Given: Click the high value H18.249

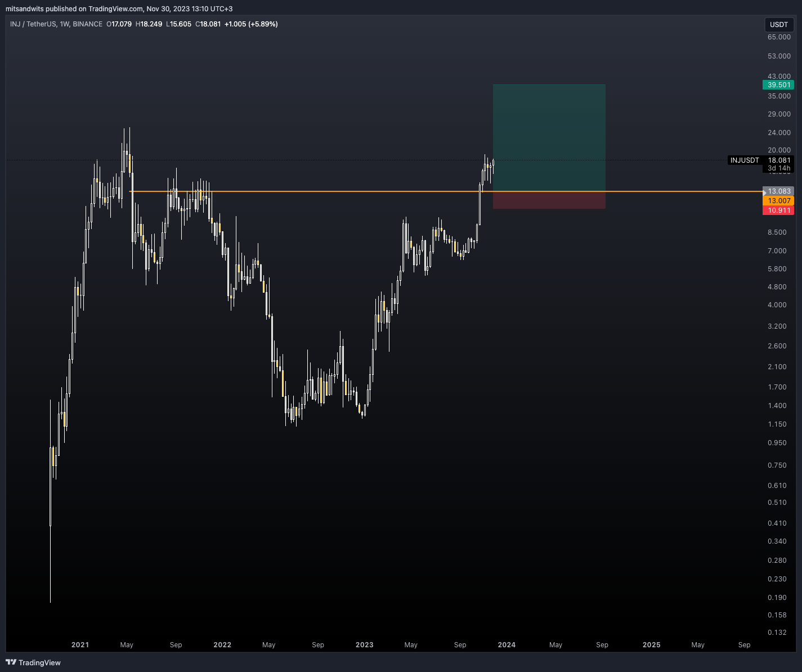Looking at the screenshot, I should coord(149,24).
